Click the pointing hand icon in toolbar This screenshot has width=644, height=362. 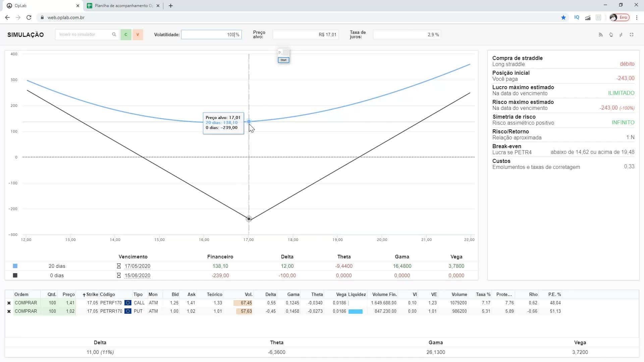click(x=611, y=35)
